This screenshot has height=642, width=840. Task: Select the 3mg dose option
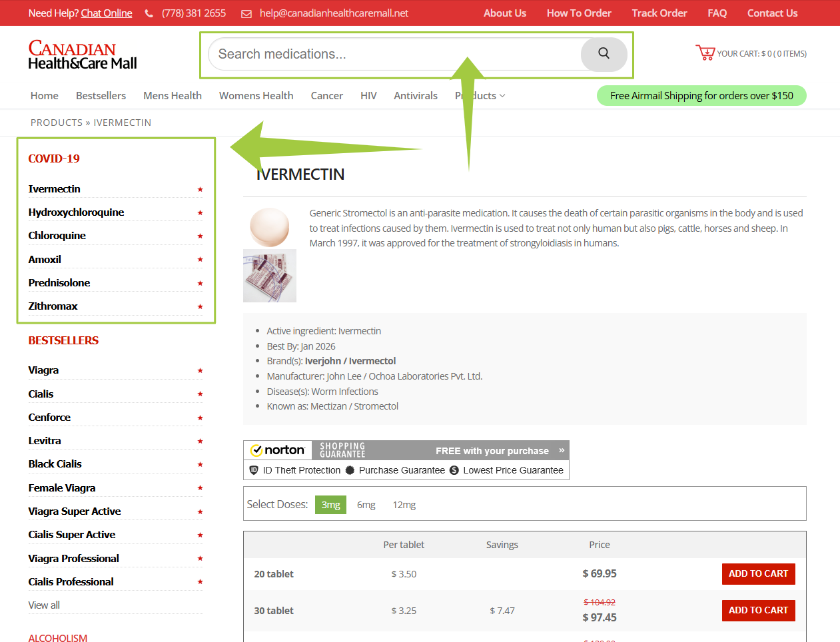click(x=331, y=505)
